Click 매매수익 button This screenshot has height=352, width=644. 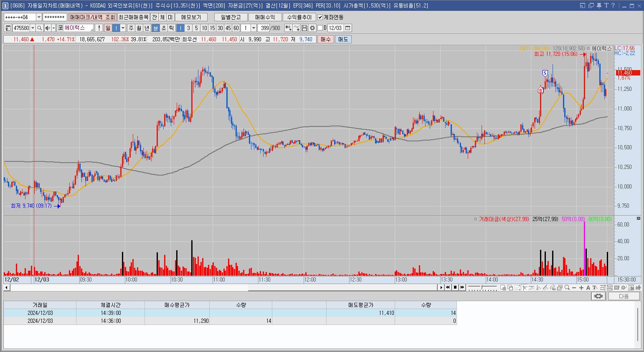(265, 17)
